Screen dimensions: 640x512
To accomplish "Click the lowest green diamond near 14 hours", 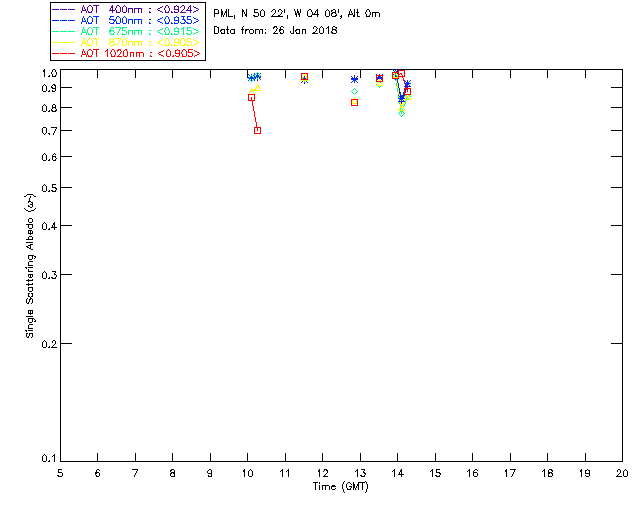I will click(402, 113).
